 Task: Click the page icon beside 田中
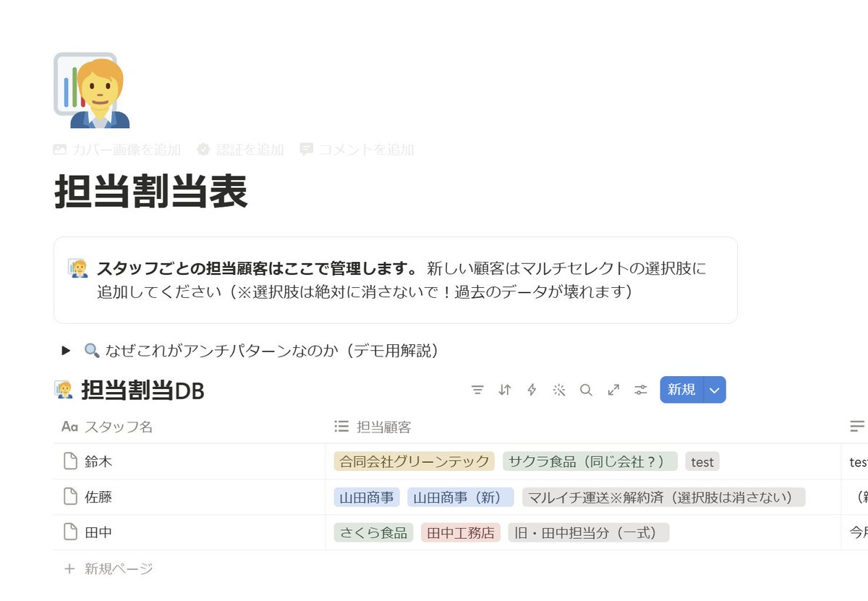[70, 532]
